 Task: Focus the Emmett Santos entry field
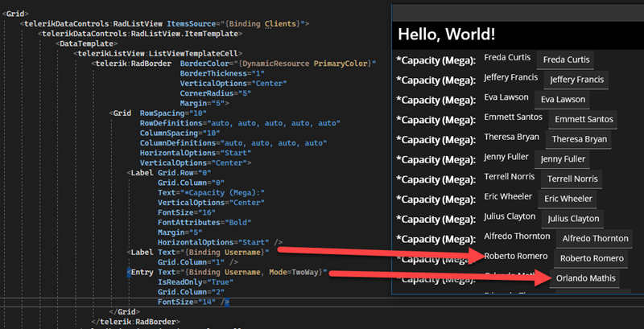[x=584, y=119]
